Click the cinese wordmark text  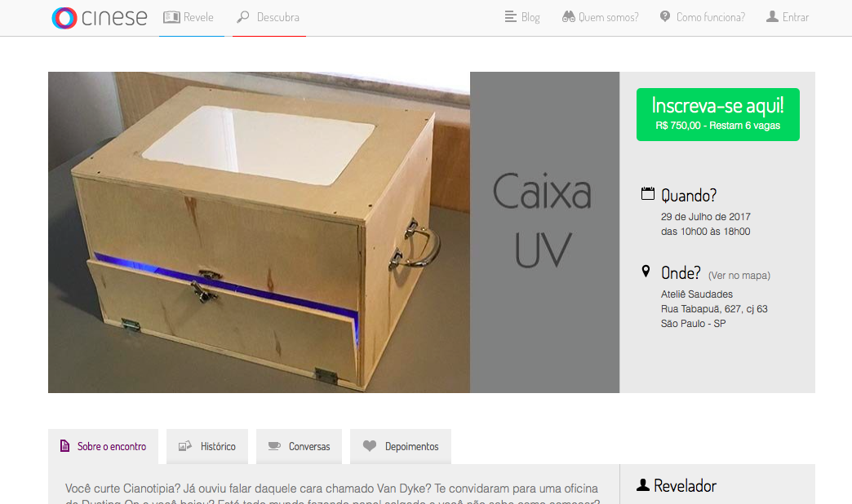(x=114, y=18)
